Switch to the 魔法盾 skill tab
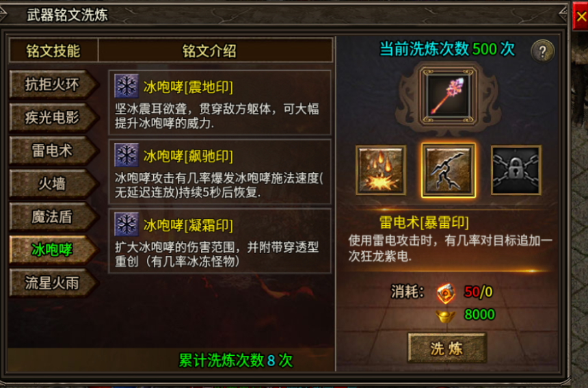The height and width of the screenshot is (388, 588). (x=53, y=217)
